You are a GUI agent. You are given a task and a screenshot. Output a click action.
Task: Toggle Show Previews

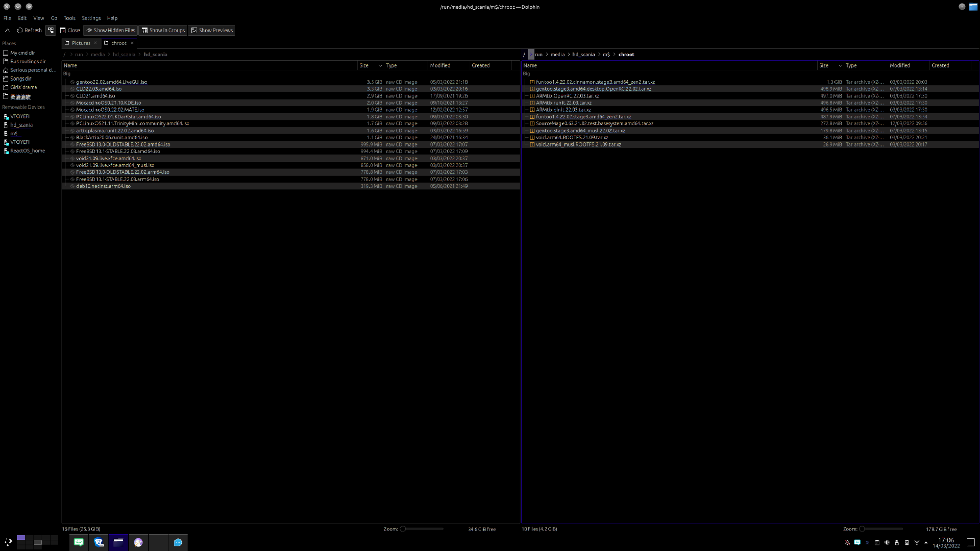[x=212, y=30]
